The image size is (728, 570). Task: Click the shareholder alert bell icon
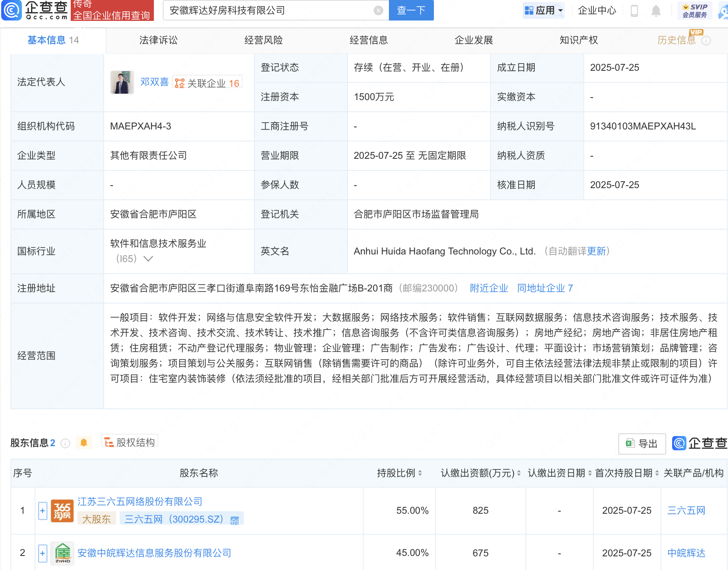tap(84, 443)
